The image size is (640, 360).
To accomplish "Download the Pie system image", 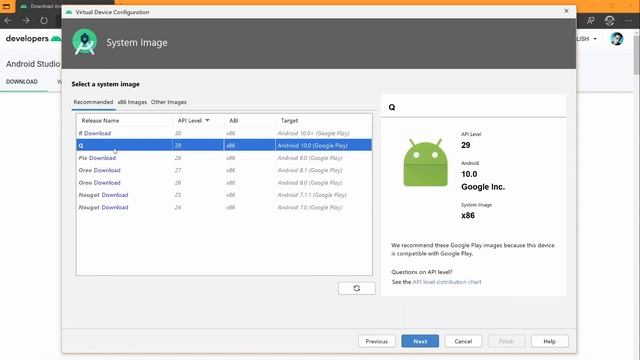I will (102, 158).
